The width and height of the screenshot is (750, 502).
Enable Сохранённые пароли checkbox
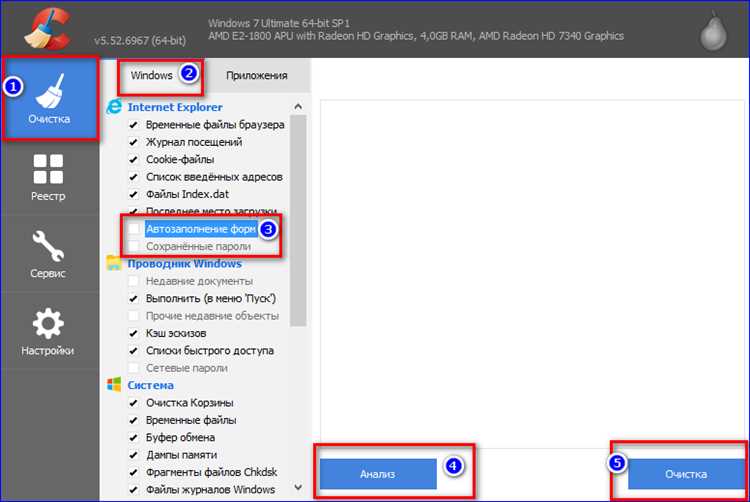[x=133, y=246]
